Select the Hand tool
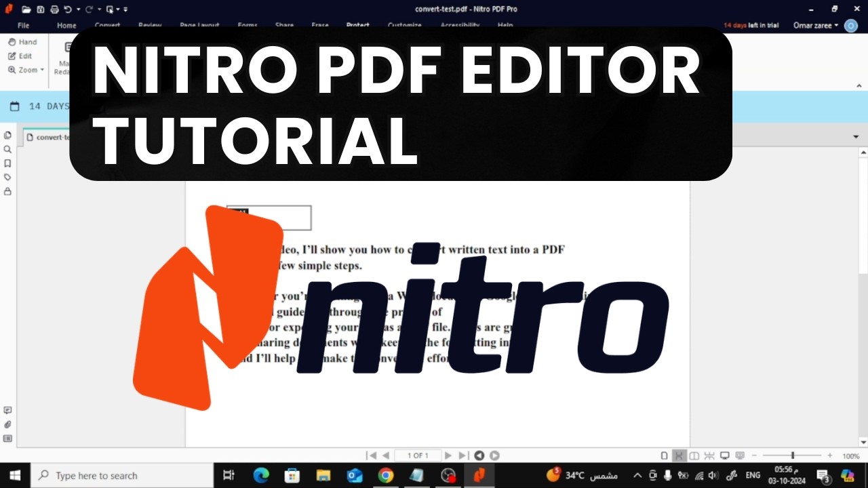Viewport: 868px width, 488px height. pyautogui.click(x=22, y=42)
